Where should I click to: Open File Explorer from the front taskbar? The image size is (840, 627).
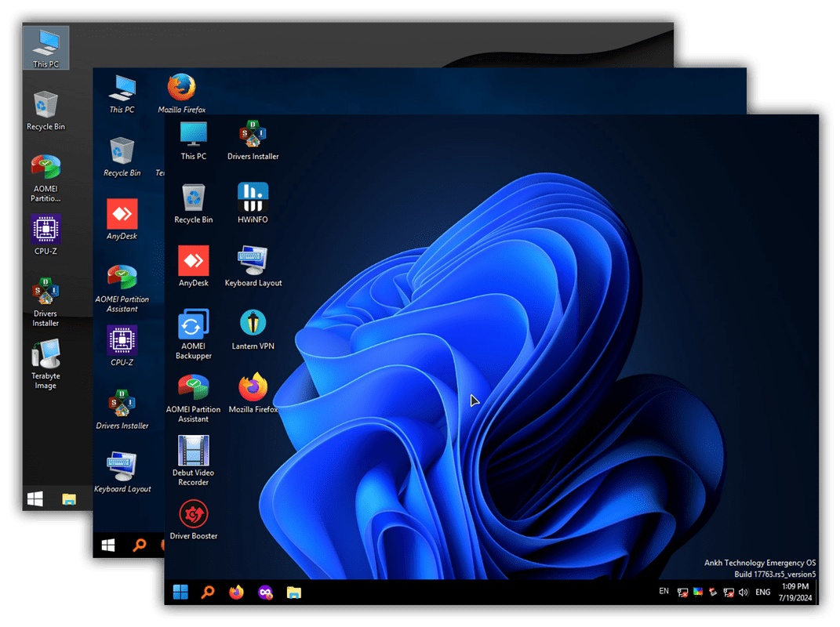(293, 593)
